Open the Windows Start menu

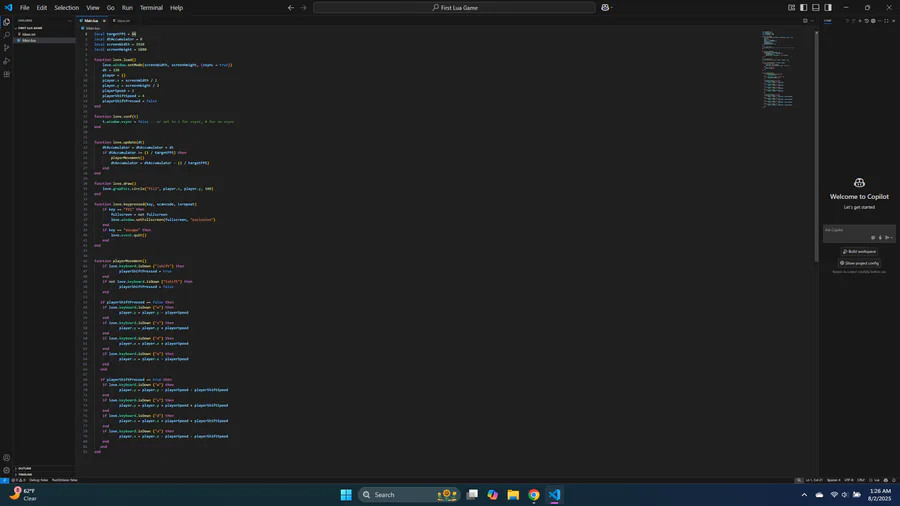[346, 495]
